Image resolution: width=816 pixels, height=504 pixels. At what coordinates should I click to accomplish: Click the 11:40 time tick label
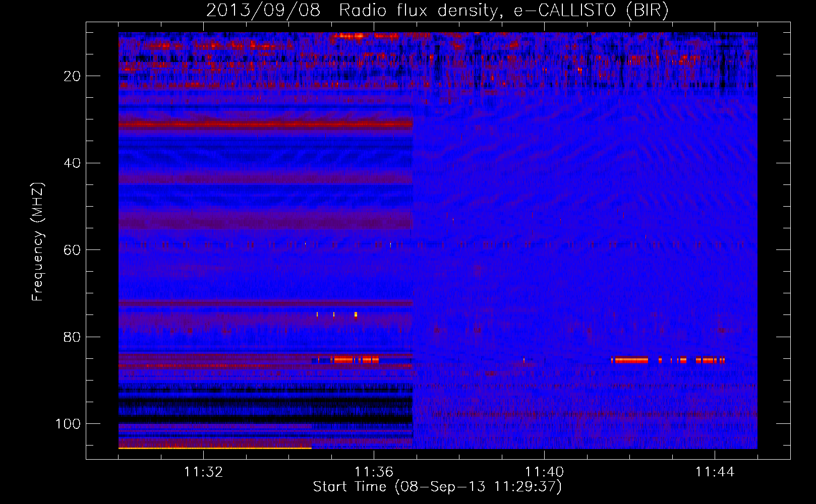coord(545,472)
